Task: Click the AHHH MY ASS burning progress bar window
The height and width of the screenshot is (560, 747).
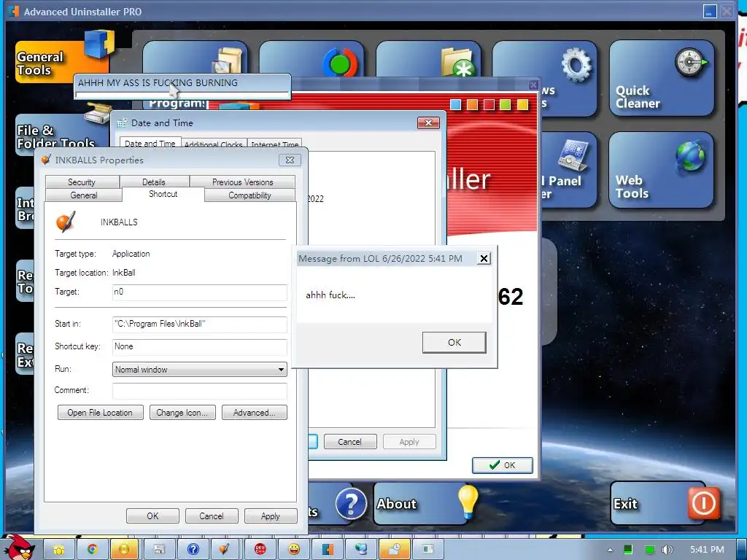Action: [182, 87]
